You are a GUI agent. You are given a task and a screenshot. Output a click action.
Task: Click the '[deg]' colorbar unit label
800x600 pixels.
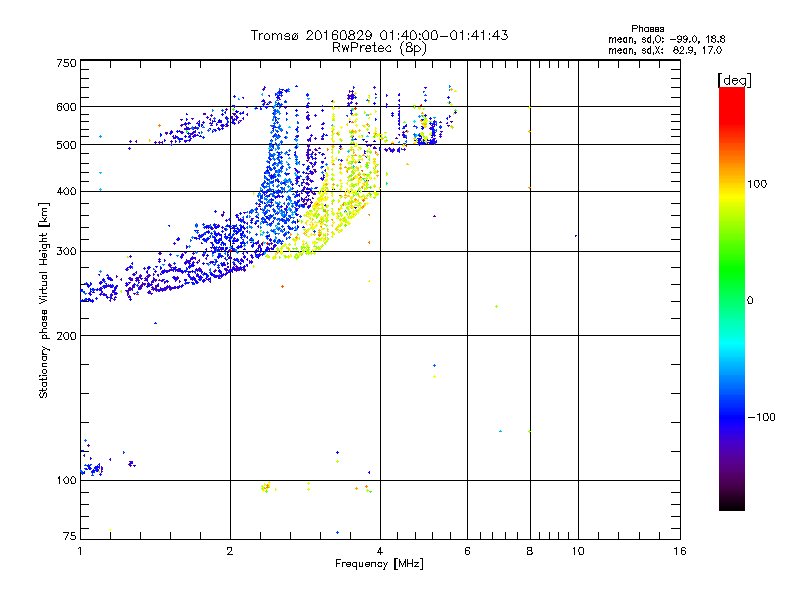(734, 80)
